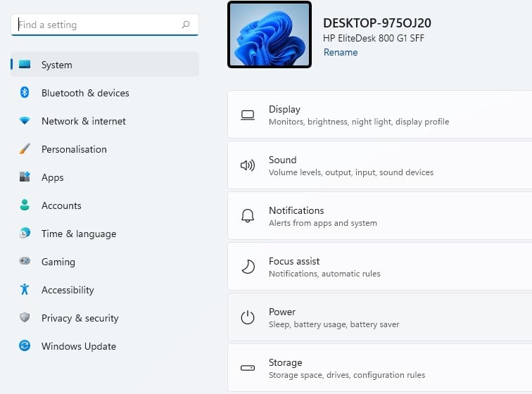Click the Accessibility figure icon

point(25,289)
